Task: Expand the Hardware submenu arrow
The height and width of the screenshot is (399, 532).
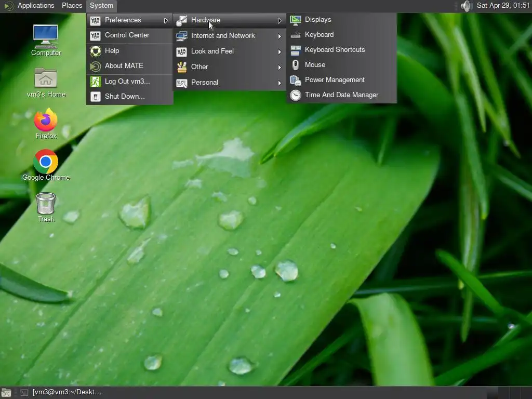Action: point(279,21)
